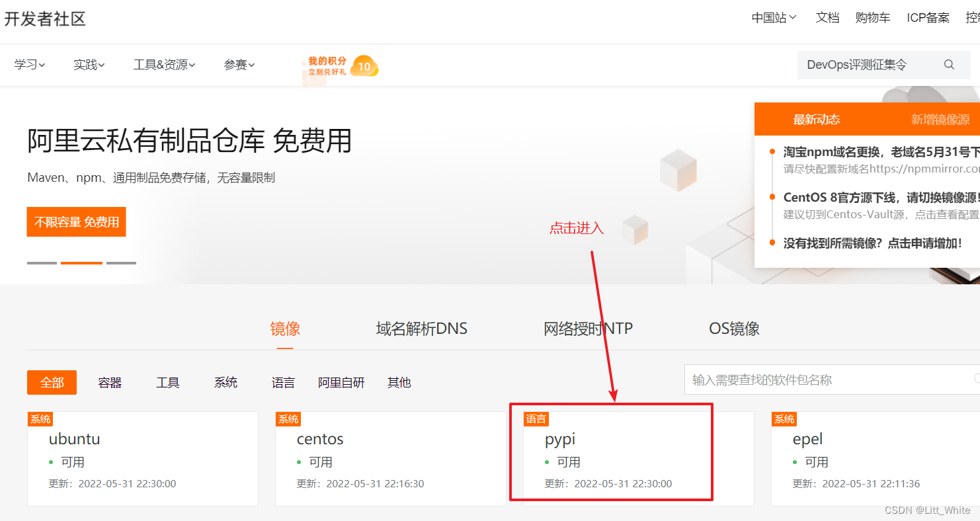Expand the 参赛 menu
Image resolution: width=980 pixels, height=521 pixels.
[x=239, y=65]
